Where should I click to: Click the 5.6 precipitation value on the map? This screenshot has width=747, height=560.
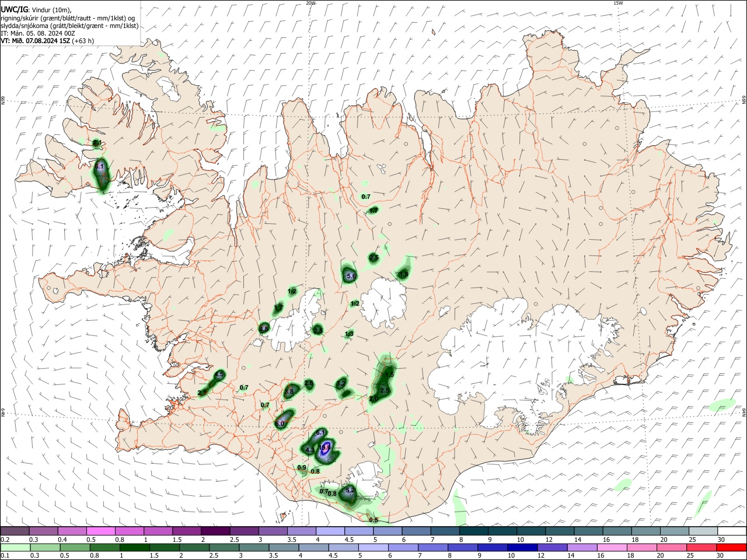[x=351, y=276]
